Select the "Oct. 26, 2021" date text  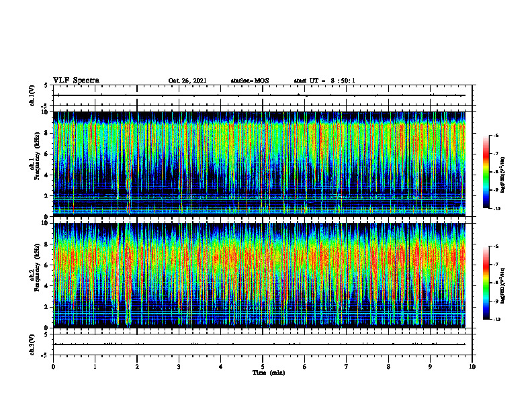click(187, 81)
